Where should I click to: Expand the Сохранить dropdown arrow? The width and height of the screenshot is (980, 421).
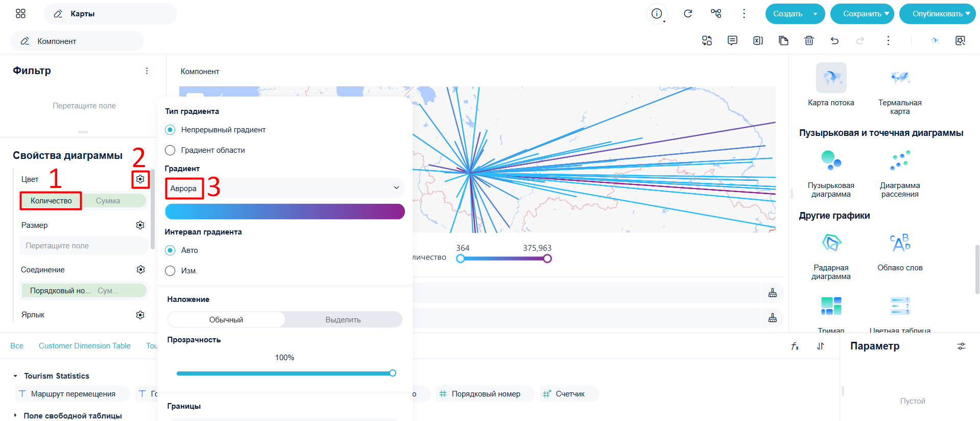pyautogui.click(x=887, y=14)
